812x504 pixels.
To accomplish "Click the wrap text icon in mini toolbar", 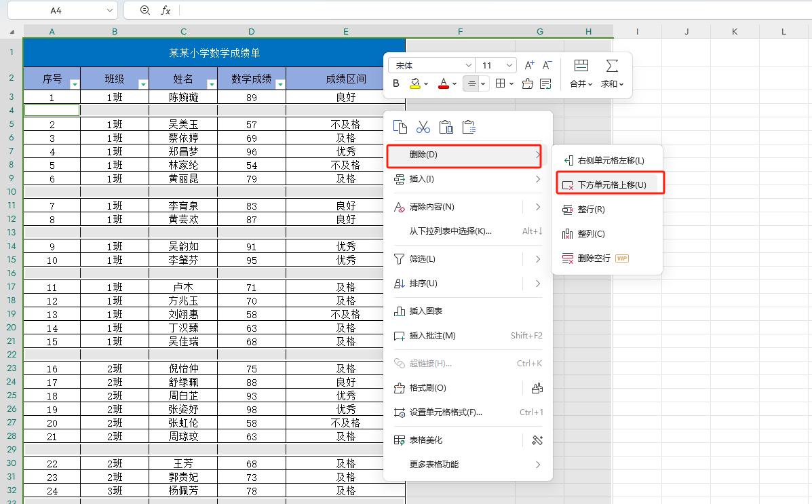I will [x=545, y=83].
